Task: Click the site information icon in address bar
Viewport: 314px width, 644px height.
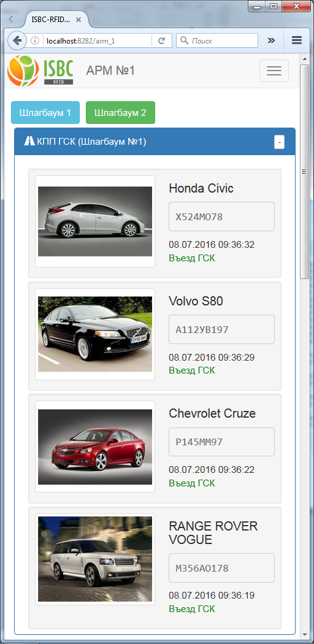Action: point(36,40)
